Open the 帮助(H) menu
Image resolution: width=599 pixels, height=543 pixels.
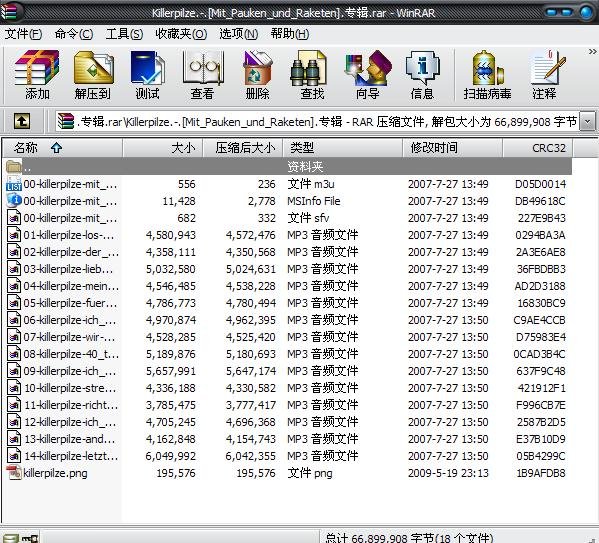coord(290,34)
